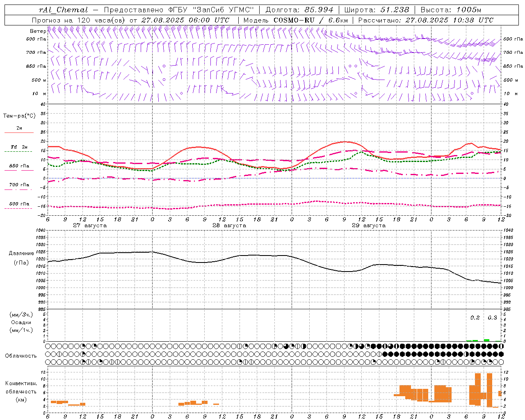The width and height of the screenshot is (525, 420).
Task: Click '-20' on the right temperature axis
Action: coord(507,216)
